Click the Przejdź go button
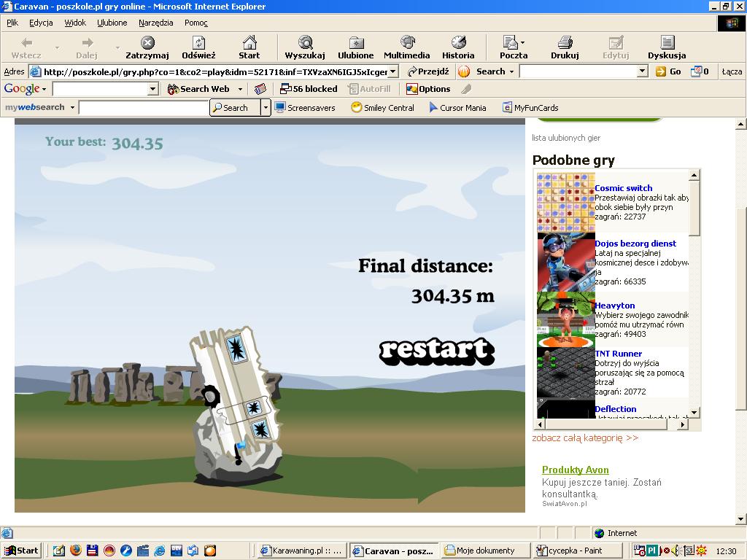The height and width of the screenshot is (560, 747). pos(429,71)
